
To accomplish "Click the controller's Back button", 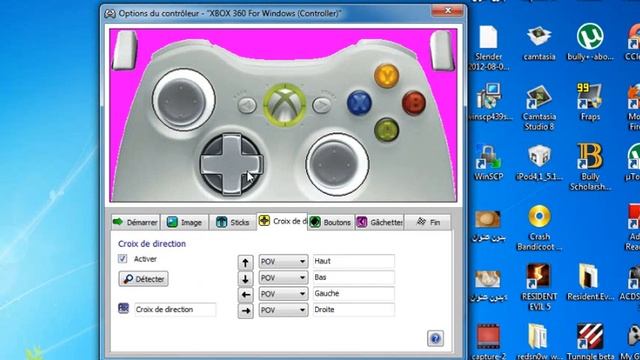I will [x=247, y=106].
